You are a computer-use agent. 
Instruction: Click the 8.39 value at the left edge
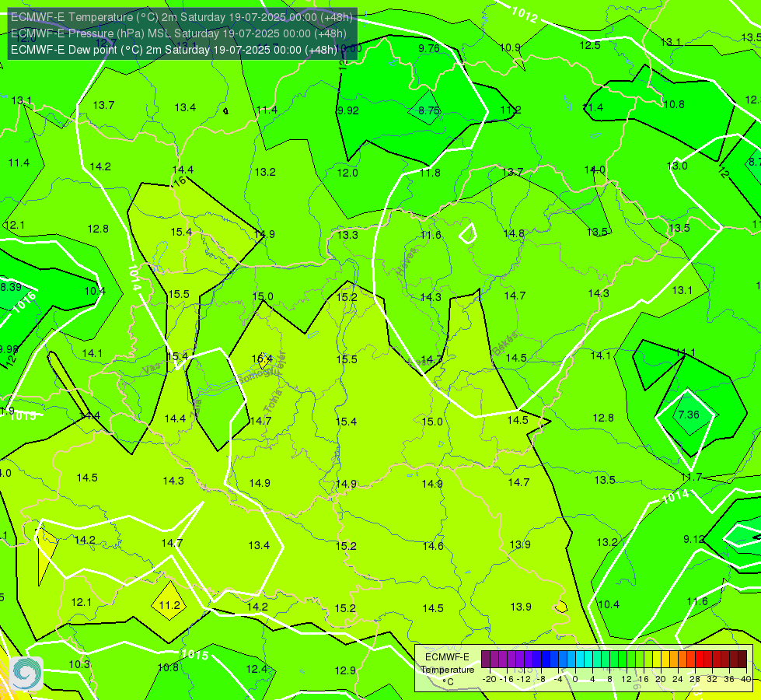click(11, 286)
